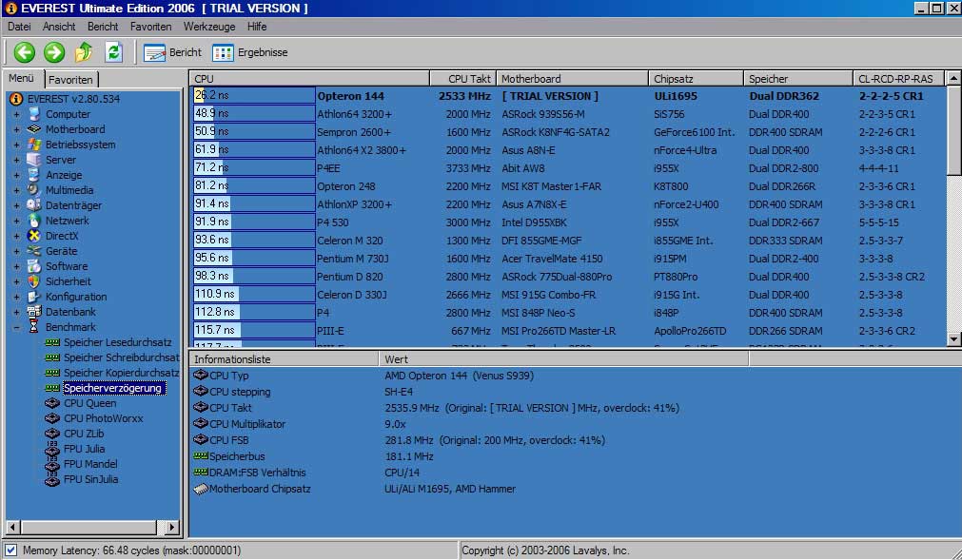Viewport: 962px width, 560px height.
Task: Select the Speicherverzögerung benchmark
Action: pos(113,388)
